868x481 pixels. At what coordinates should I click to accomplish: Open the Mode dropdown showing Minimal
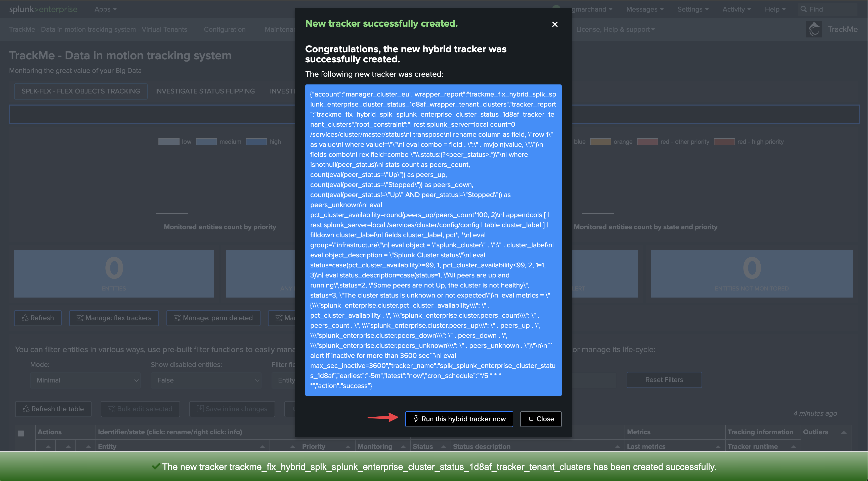pos(85,380)
